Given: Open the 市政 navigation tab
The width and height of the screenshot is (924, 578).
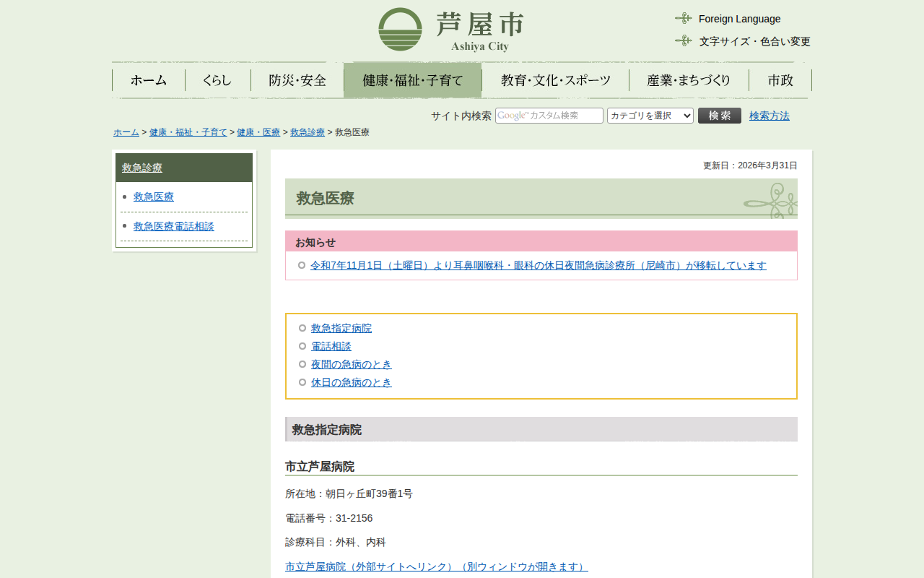Looking at the screenshot, I should pyautogui.click(x=780, y=80).
